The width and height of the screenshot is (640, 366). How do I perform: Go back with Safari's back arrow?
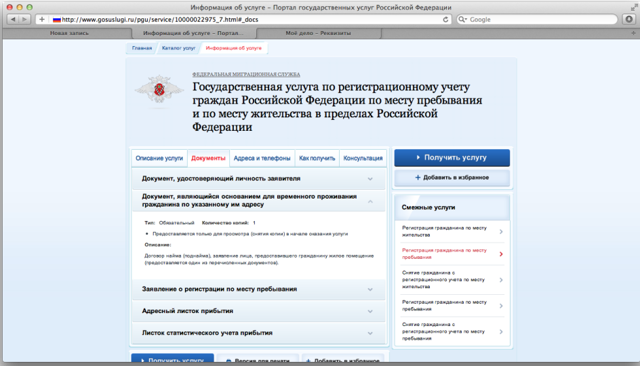click(13, 19)
